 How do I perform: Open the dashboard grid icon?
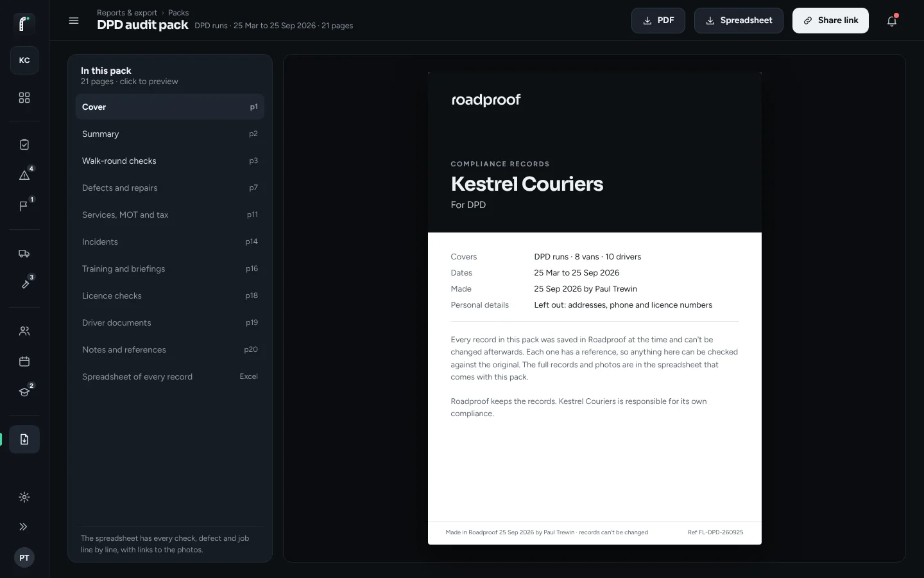24,98
